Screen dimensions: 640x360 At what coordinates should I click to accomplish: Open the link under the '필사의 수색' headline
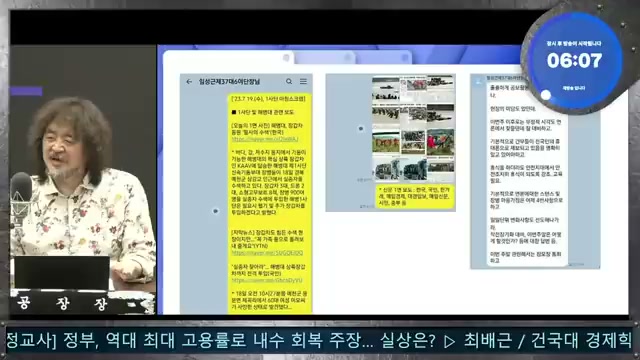click(265, 139)
